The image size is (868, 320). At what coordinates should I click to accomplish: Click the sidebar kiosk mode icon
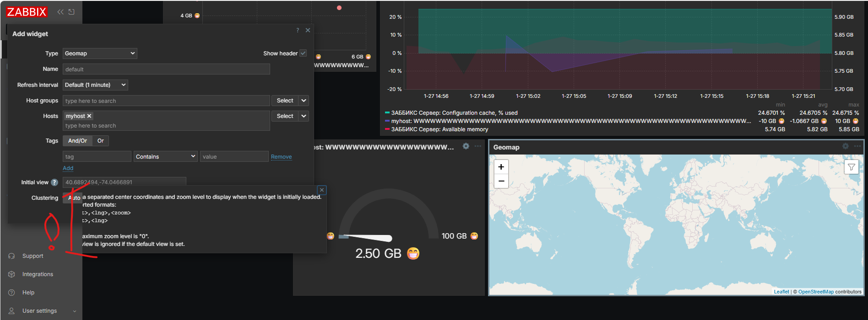pyautogui.click(x=71, y=12)
